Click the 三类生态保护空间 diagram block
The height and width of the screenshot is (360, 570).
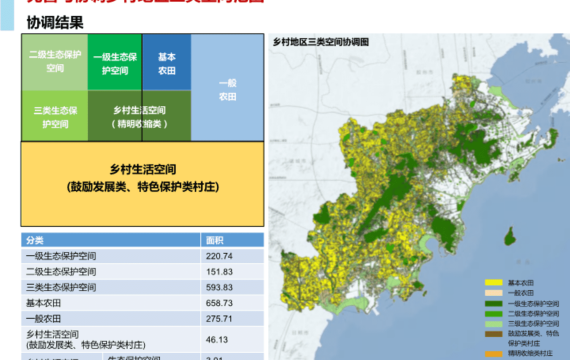click(55, 116)
